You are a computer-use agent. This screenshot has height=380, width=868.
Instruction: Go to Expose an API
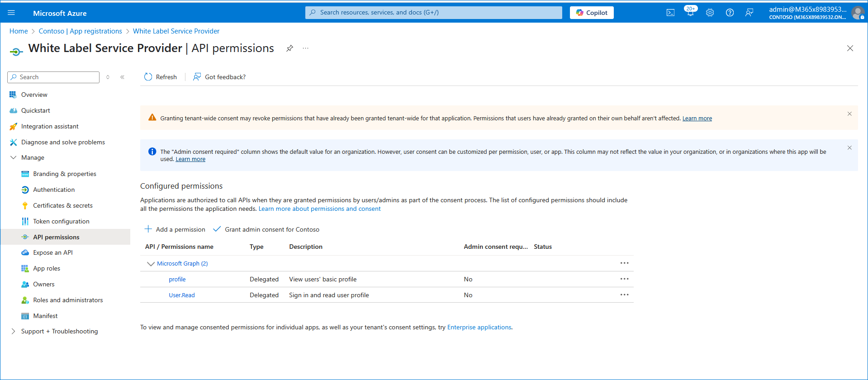pyautogui.click(x=52, y=252)
